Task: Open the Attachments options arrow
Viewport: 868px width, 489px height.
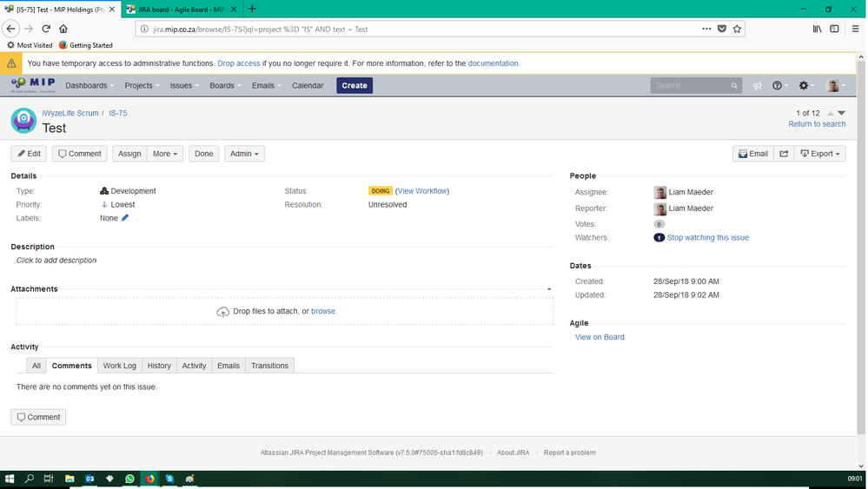Action: (549, 289)
